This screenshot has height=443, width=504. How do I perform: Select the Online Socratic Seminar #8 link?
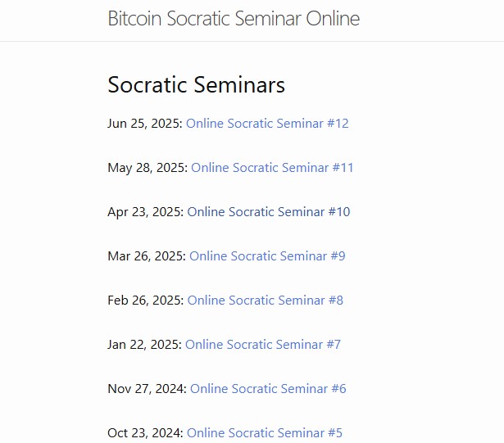tap(265, 301)
